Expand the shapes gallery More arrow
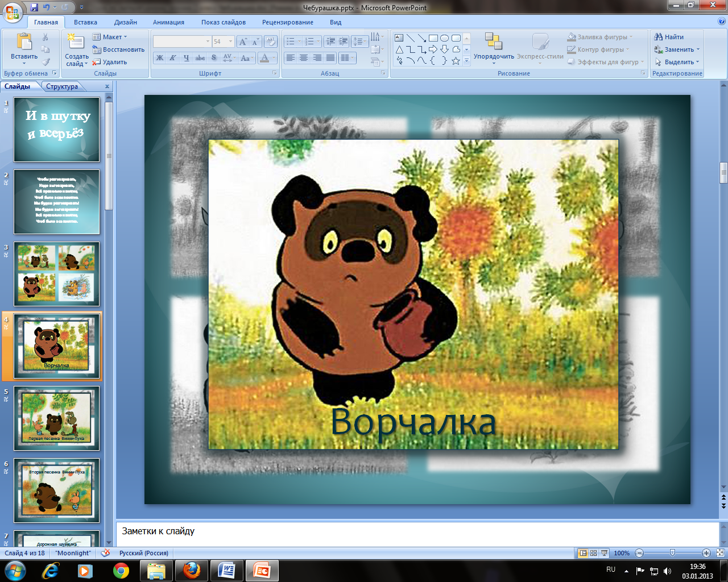The image size is (728, 582). point(467,61)
